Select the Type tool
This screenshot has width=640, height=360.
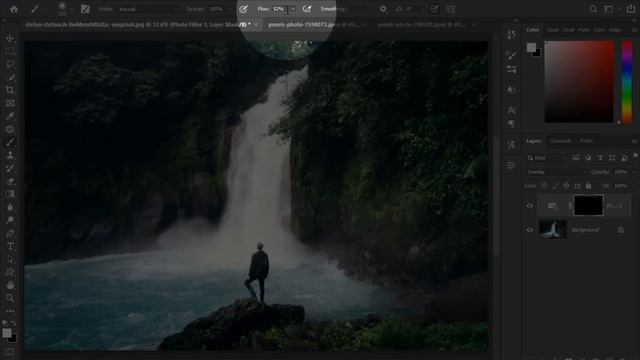click(x=10, y=247)
